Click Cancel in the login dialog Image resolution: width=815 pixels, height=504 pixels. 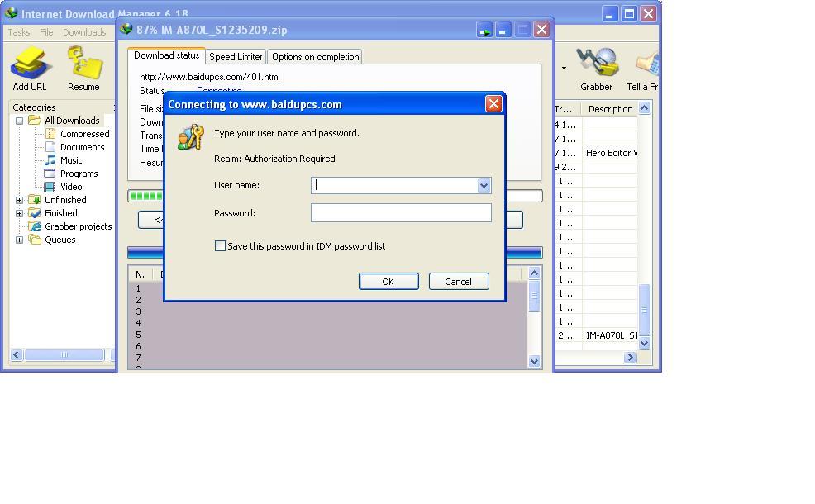459,282
